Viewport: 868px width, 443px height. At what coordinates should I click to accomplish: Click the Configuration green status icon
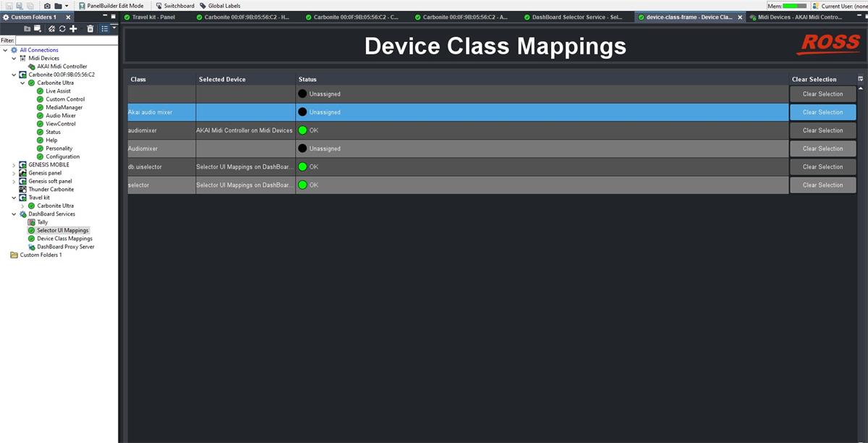pyautogui.click(x=40, y=156)
